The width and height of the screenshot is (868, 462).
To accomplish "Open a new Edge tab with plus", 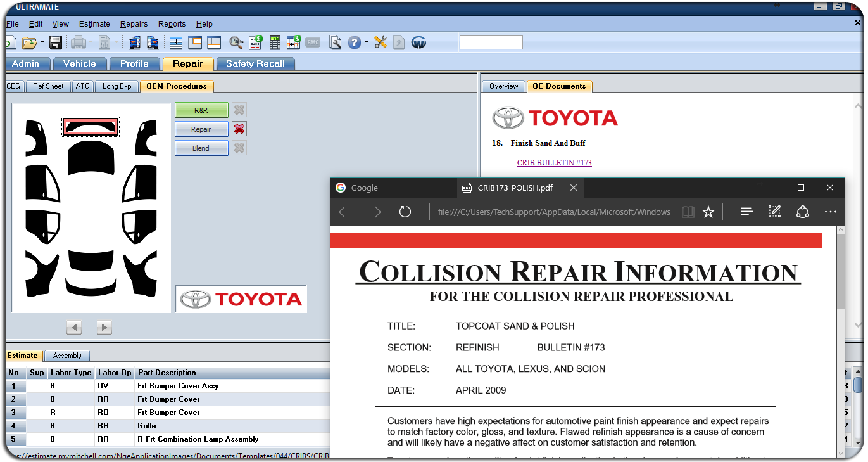I will 594,188.
